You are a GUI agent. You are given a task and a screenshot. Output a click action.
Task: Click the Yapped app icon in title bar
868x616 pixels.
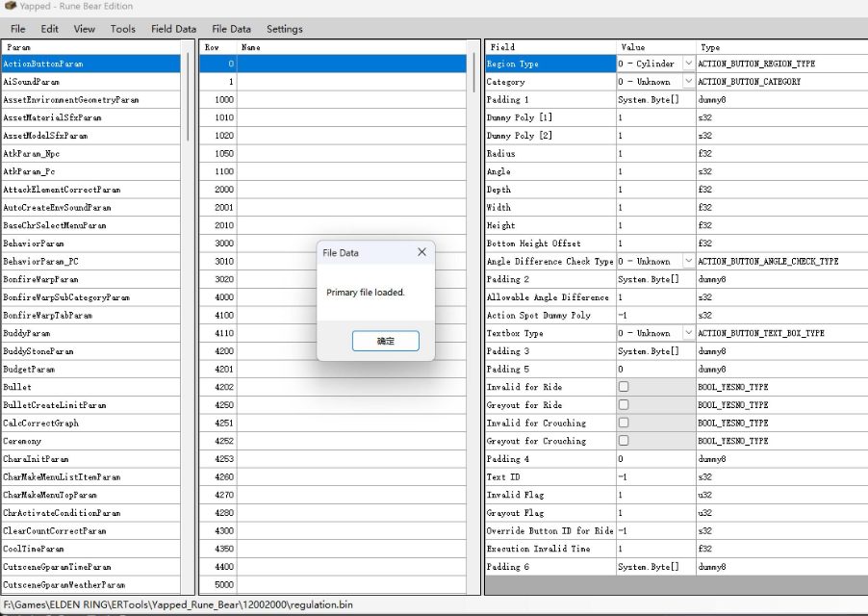tap(9, 6)
